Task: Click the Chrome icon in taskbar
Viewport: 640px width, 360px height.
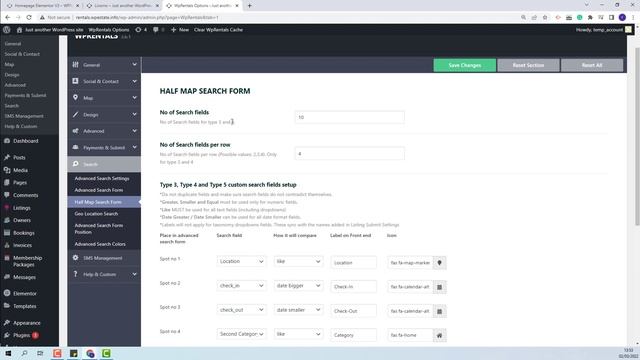Action: [90, 353]
